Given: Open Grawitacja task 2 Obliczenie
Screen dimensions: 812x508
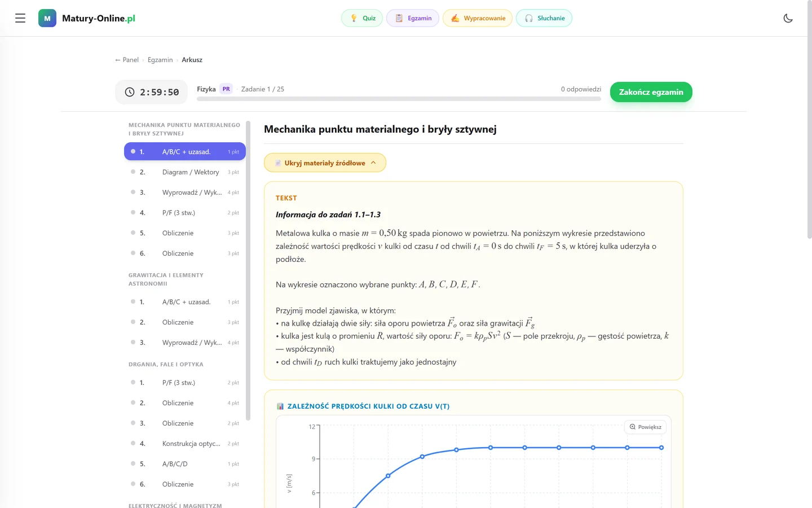Looking at the screenshot, I should [185, 322].
